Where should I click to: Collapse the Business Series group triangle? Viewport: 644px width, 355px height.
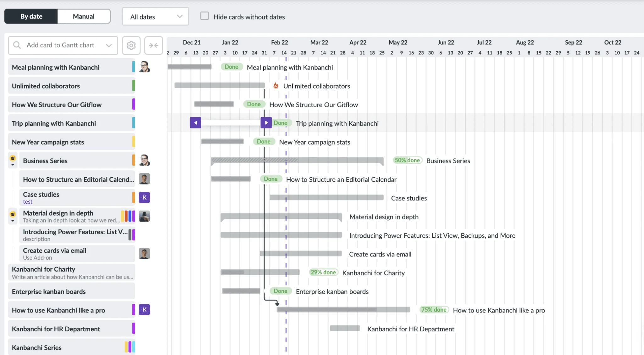tap(13, 165)
